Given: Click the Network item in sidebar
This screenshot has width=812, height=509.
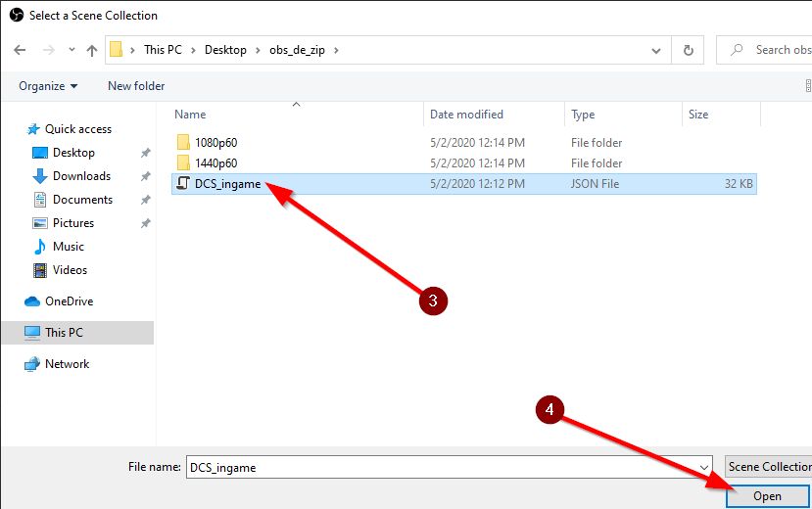Looking at the screenshot, I should 67,364.
